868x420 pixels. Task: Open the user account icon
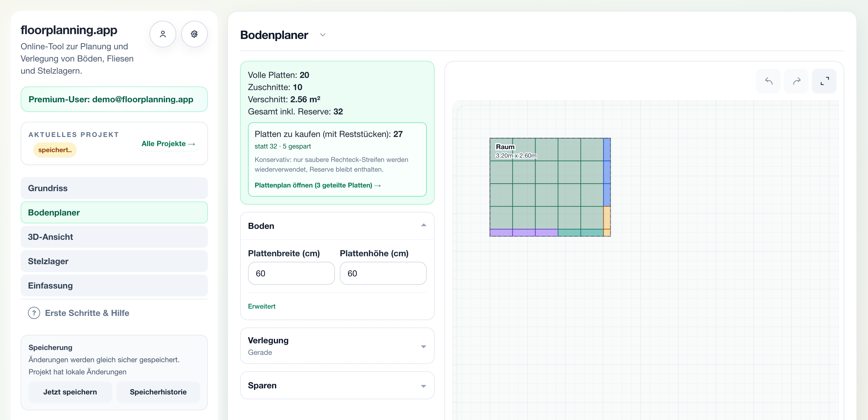(163, 34)
